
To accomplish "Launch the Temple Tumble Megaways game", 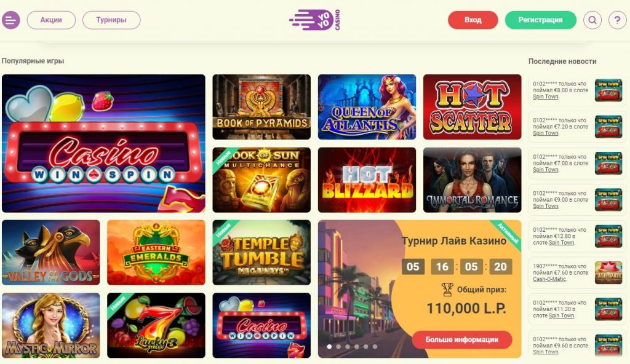I will (261, 252).
